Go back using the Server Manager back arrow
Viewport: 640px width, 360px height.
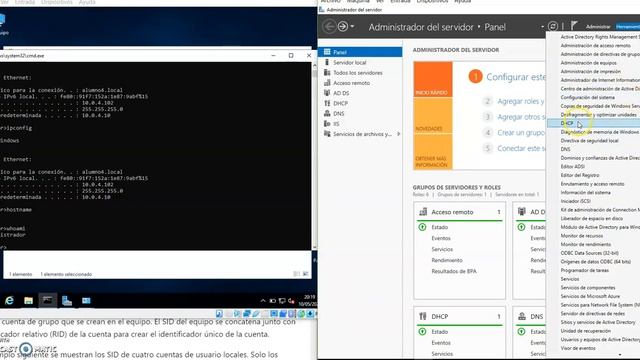[329, 27]
